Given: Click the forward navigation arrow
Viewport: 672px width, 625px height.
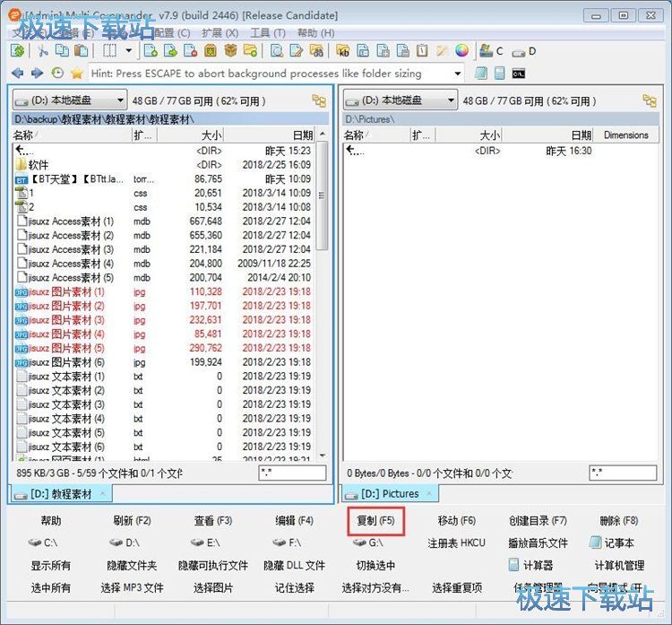Looking at the screenshot, I should pyautogui.click(x=38, y=74).
